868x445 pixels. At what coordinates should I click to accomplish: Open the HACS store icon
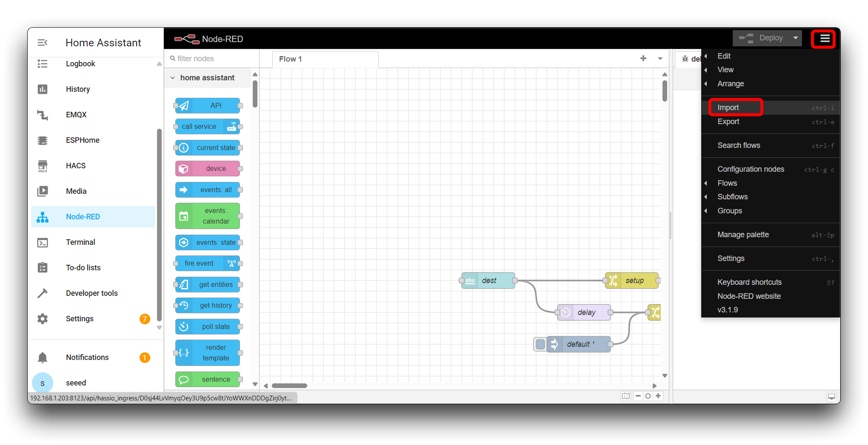point(42,166)
